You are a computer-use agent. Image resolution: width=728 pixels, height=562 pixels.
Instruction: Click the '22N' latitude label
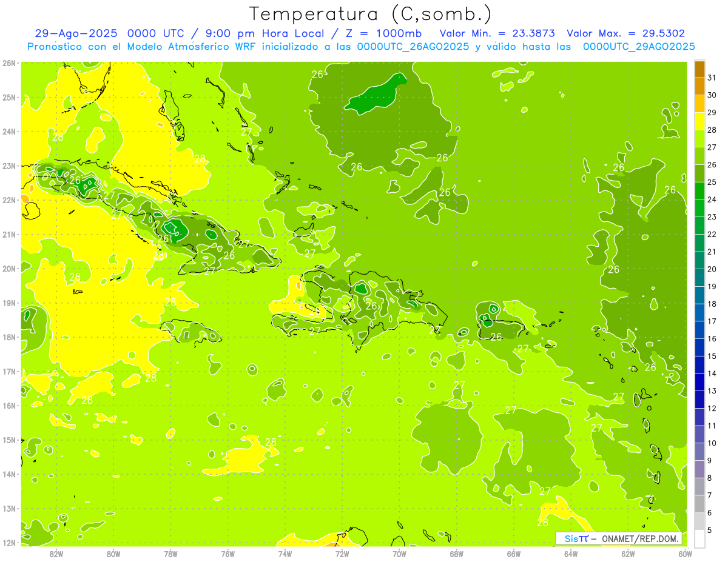(x=9, y=200)
